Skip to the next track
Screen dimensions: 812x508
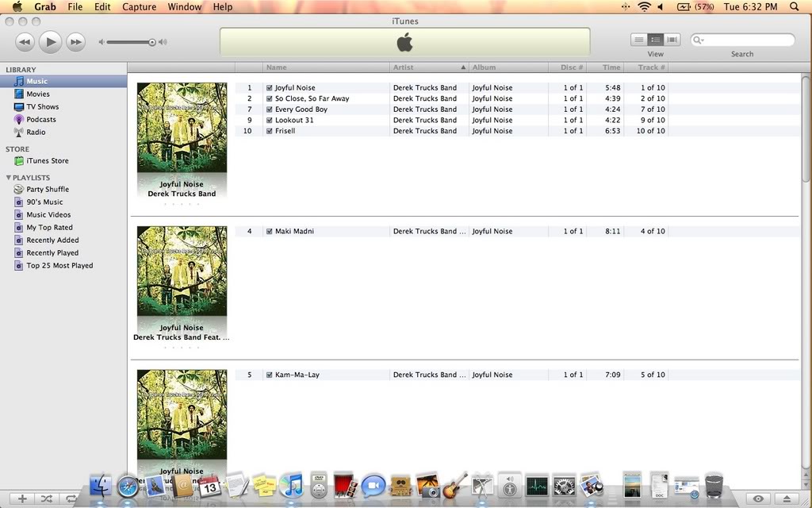(75, 42)
